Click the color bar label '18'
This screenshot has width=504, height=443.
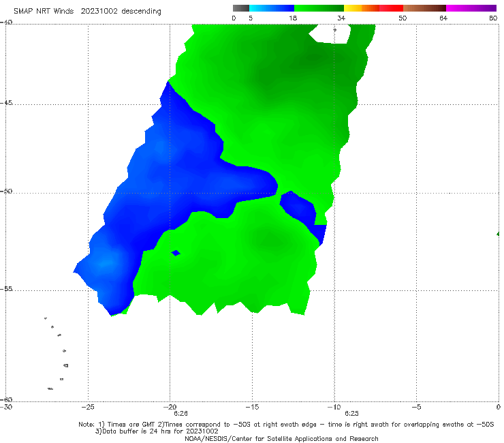(293, 18)
